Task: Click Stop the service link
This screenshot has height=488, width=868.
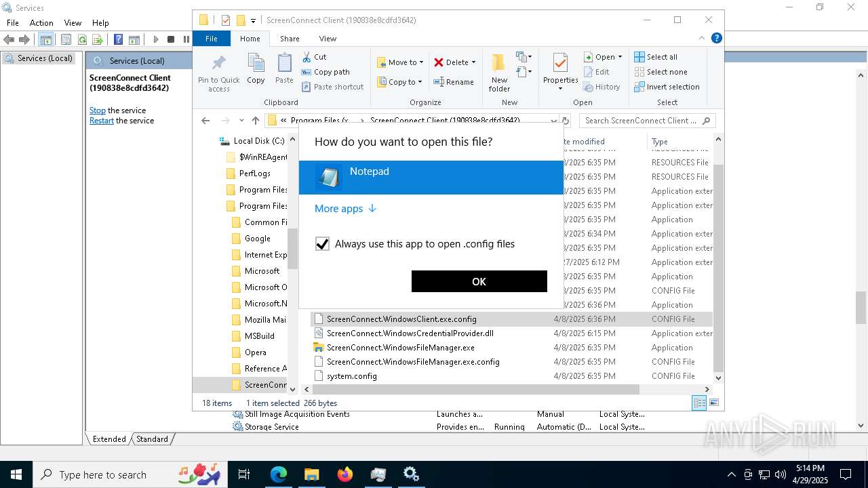Action: [98, 110]
